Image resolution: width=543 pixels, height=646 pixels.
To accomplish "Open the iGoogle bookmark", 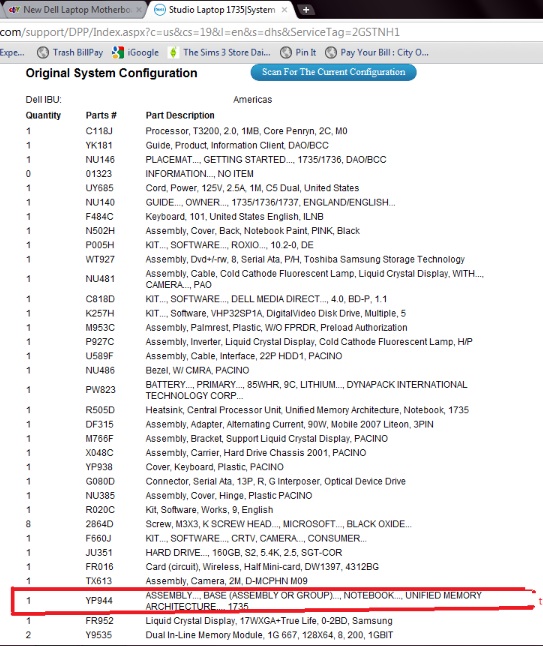I will pos(135,52).
